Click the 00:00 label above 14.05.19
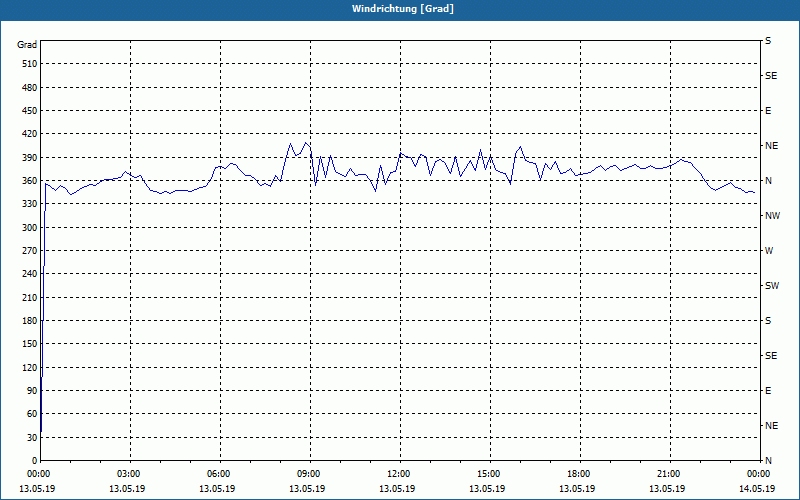The height and width of the screenshot is (500, 800). 759,473
